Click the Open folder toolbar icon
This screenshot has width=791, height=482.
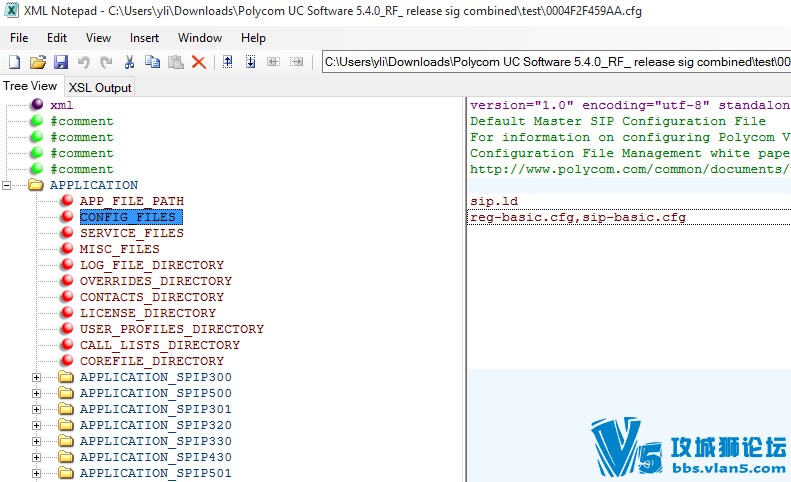pos(38,62)
